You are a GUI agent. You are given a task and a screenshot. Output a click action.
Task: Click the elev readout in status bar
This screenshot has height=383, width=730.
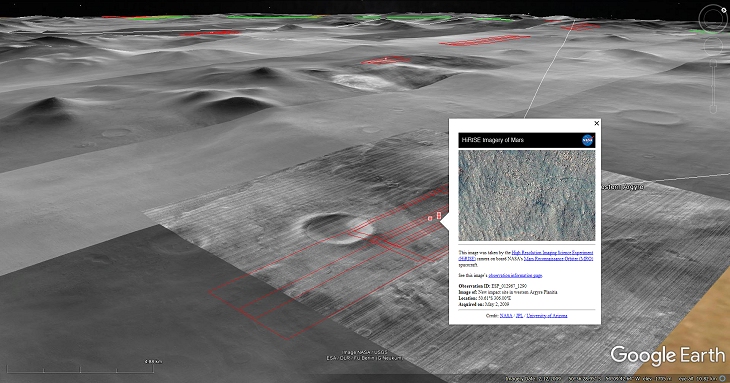click(656, 379)
